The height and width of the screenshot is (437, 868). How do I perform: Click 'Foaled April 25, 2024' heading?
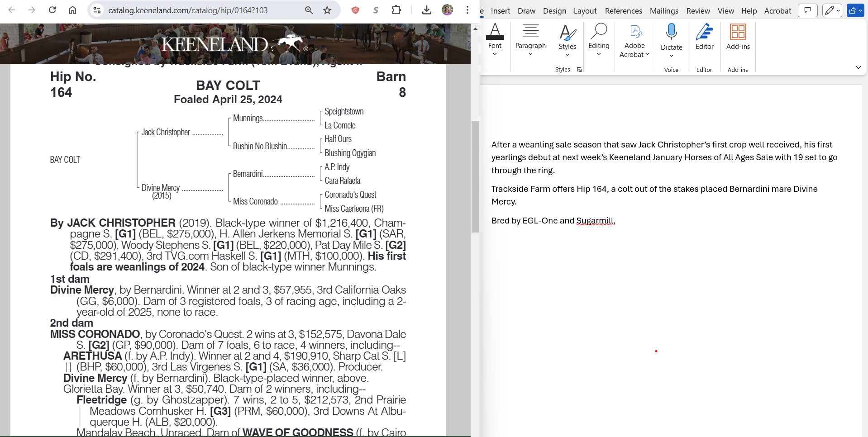[228, 100]
